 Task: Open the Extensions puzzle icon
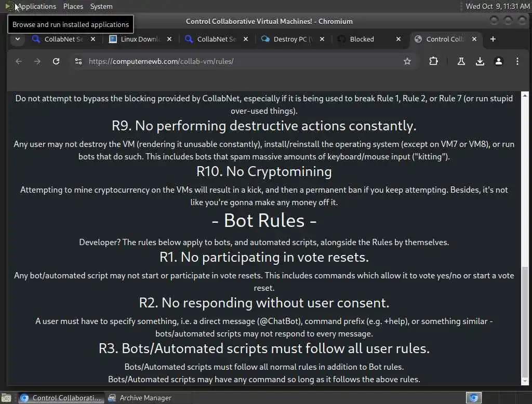(433, 61)
